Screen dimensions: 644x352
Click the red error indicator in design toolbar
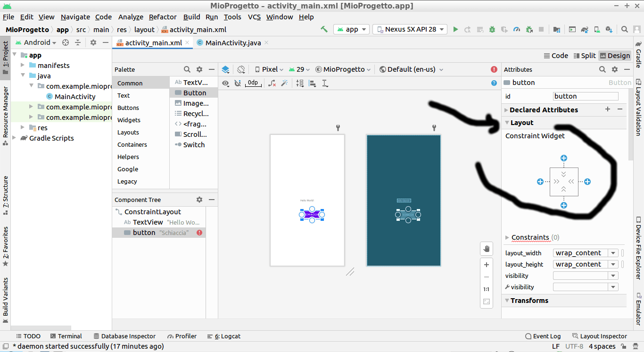click(x=494, y=69)
